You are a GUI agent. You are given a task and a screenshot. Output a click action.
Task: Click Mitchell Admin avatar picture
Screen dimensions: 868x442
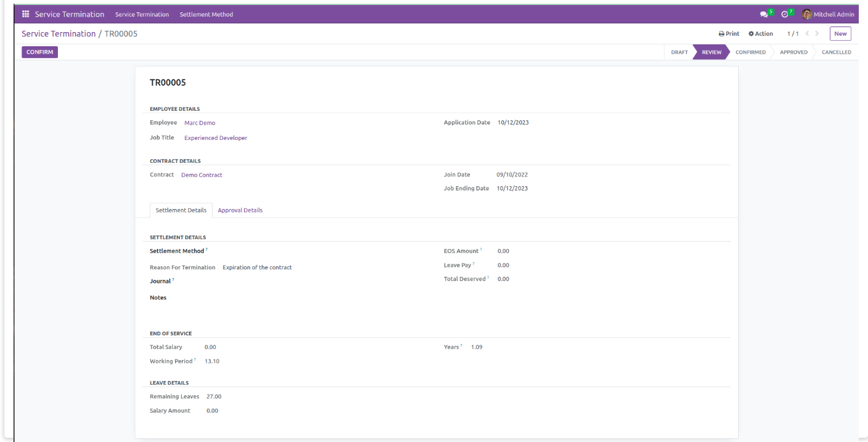coord(807,14)
